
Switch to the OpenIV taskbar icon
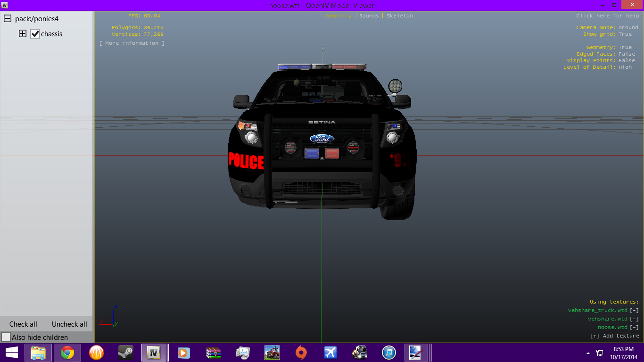pyautogui.click(x=154, y=353)
